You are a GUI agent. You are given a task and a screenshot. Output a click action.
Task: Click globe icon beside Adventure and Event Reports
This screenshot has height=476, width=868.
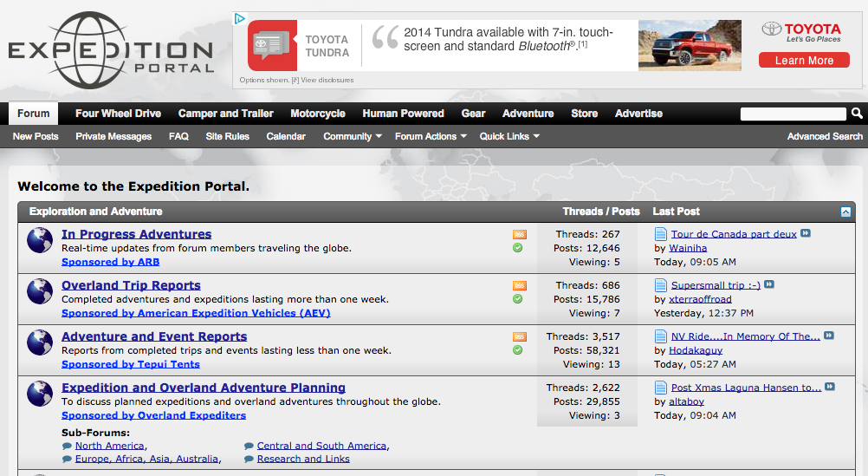coord(40,342)
